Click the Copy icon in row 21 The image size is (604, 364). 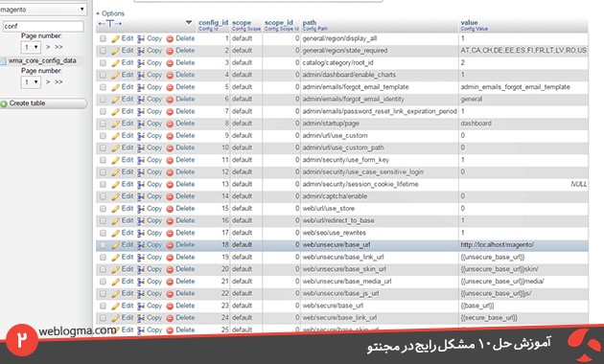pyautogui.click(x=141, y=282)
